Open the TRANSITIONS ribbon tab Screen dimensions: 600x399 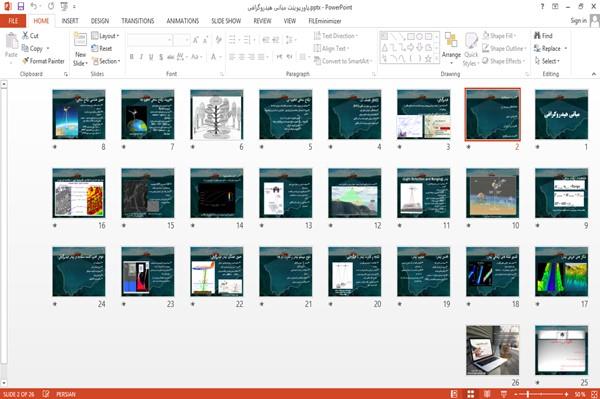(x=138, y=21)
